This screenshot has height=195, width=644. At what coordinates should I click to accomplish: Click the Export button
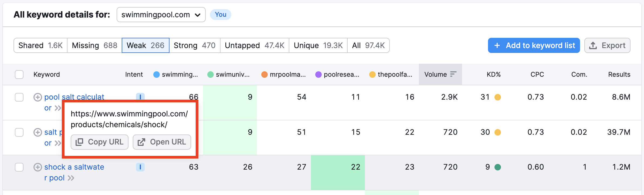pyautogui.click(x=607, y=45)
